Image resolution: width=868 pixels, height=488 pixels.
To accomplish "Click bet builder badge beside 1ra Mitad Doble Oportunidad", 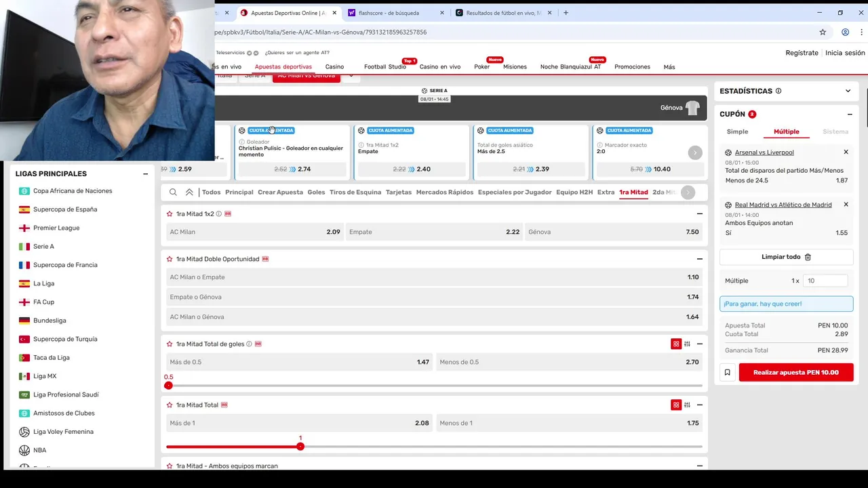I will tap(265, 259).
